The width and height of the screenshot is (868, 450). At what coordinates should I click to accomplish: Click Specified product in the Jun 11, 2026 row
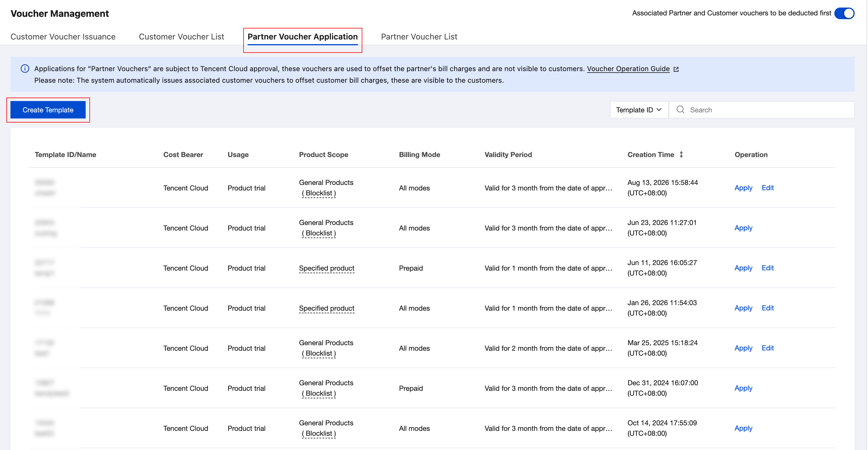(327, 268)
